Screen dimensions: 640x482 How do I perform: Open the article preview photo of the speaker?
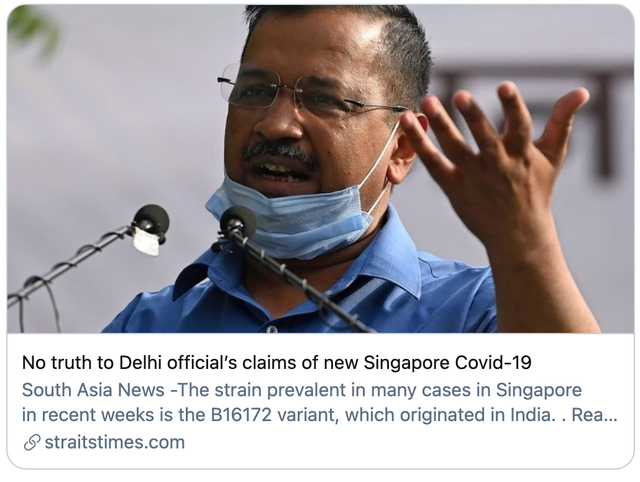click(320, 169)
